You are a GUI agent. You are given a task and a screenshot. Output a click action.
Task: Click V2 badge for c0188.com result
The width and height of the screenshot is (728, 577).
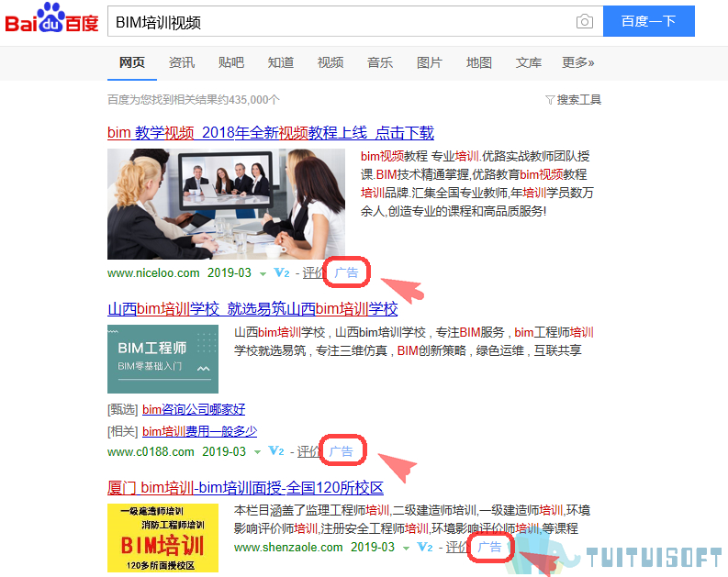click(276, 450)
